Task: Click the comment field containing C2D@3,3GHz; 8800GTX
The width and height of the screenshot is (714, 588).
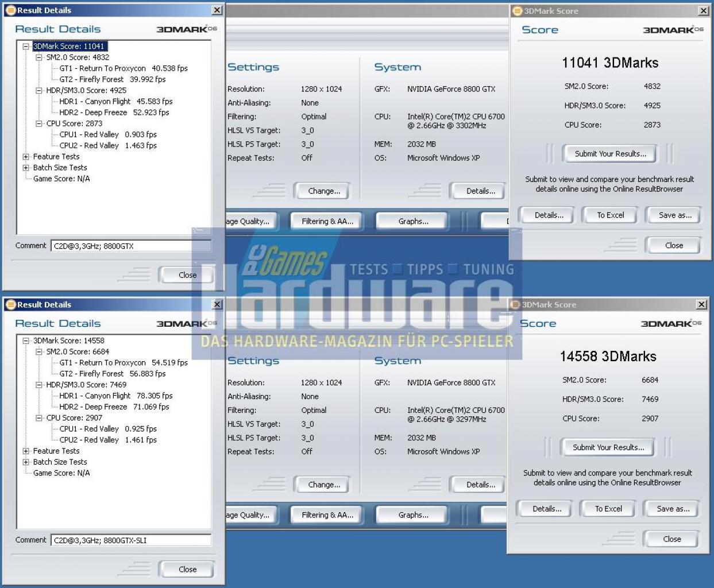Action: point(131,246)
